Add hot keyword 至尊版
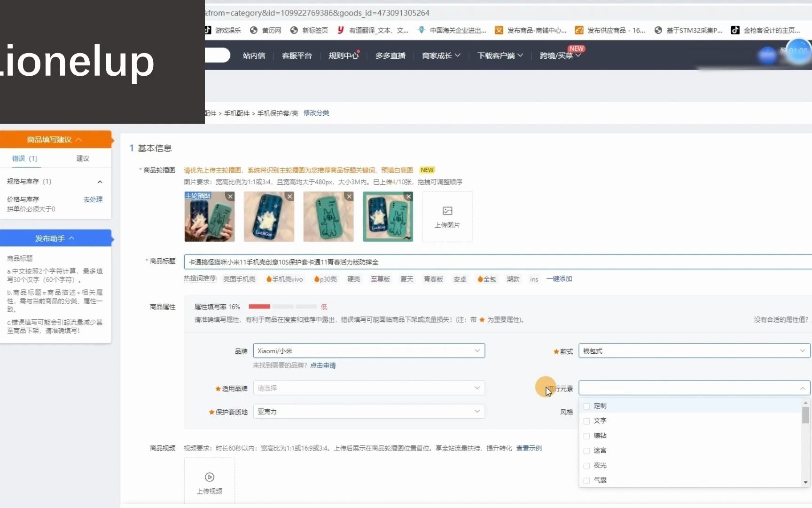 pos(380,279)
